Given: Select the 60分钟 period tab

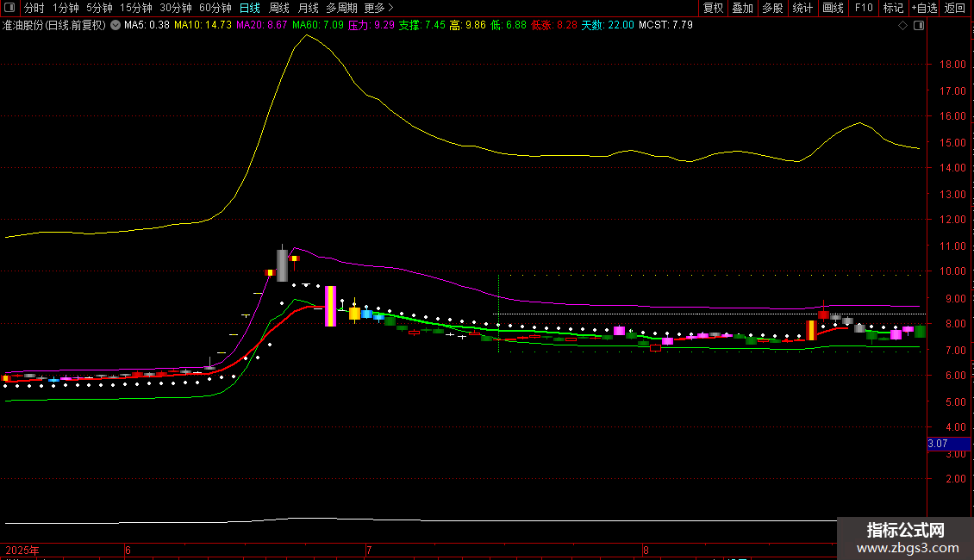Looking at the screenshot, I should point(215,8).
